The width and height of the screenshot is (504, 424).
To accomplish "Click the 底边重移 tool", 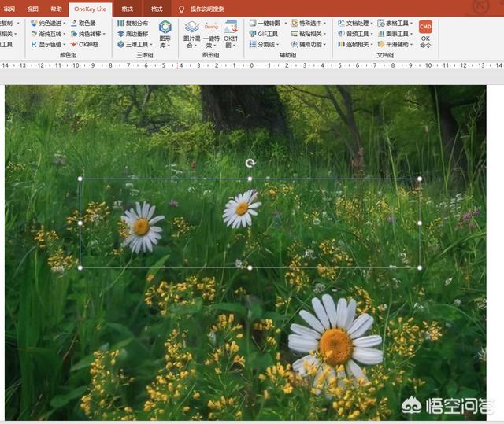I will [x=132, y=34].
